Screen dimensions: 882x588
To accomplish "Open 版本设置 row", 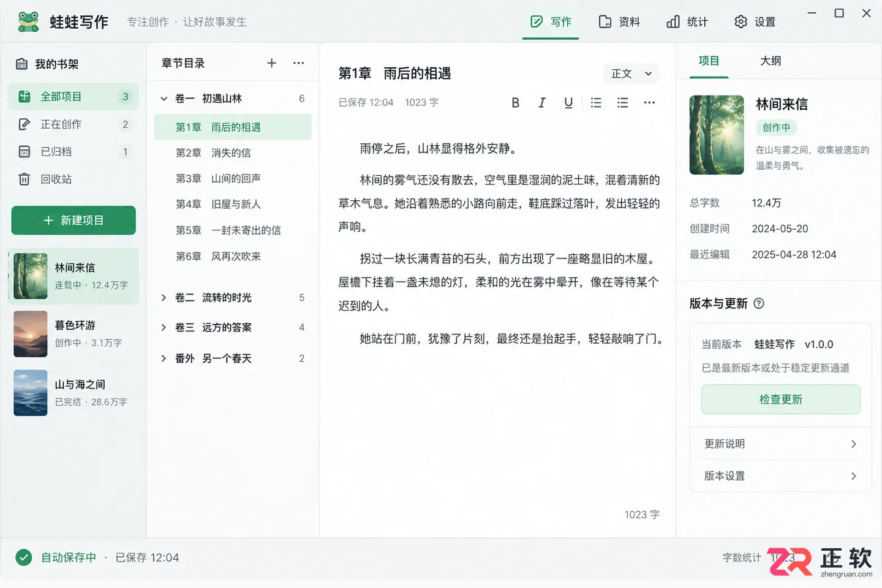I will (780, 476).
